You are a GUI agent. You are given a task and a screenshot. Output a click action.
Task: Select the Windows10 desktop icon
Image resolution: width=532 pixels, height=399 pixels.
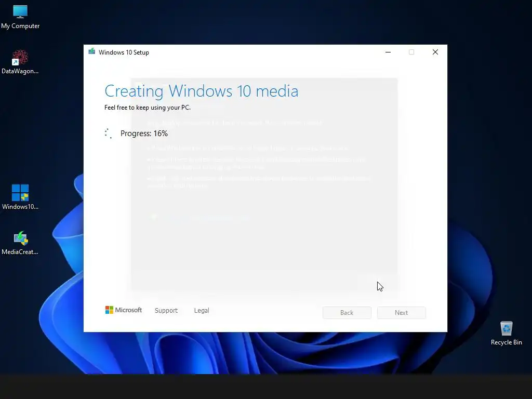(20, 197)
